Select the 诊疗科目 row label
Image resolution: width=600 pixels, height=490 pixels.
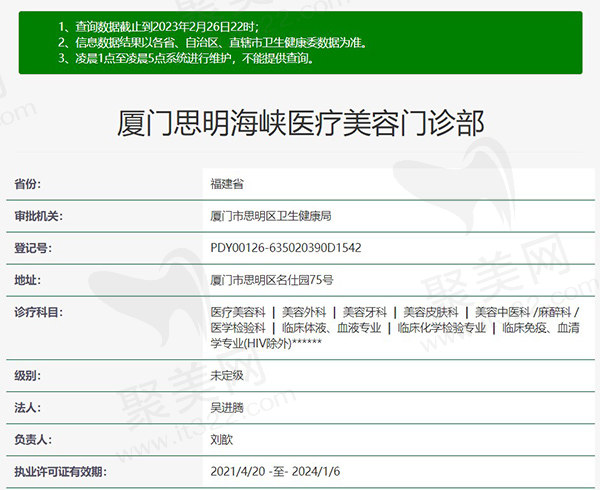pyautogui.click(x=34, y=312)
